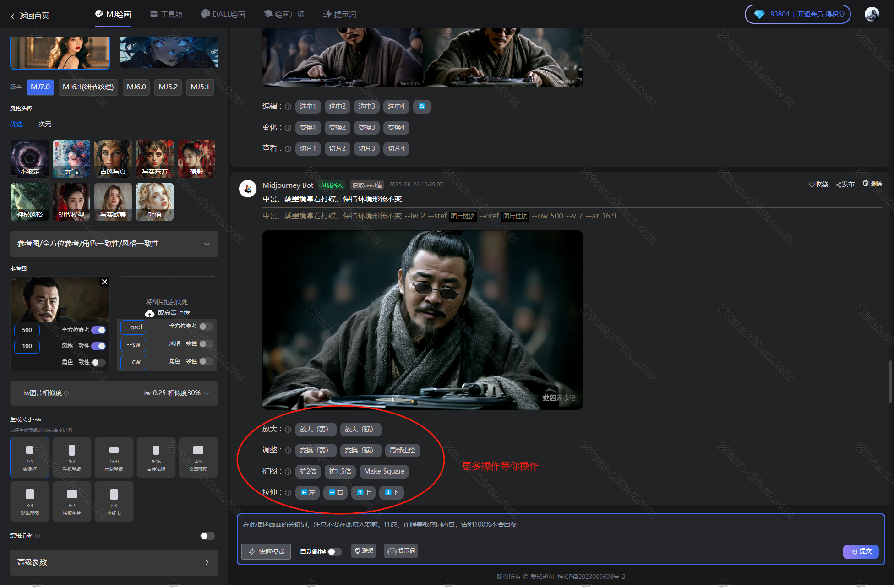Click the info icon next to 放大
Image resolution: width=894 pixels, height=588 pixels.
(288, 430)
